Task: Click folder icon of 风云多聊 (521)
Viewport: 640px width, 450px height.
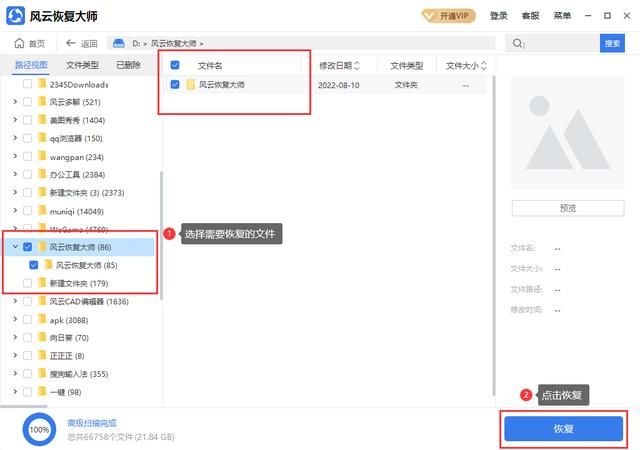Action: 42,102
